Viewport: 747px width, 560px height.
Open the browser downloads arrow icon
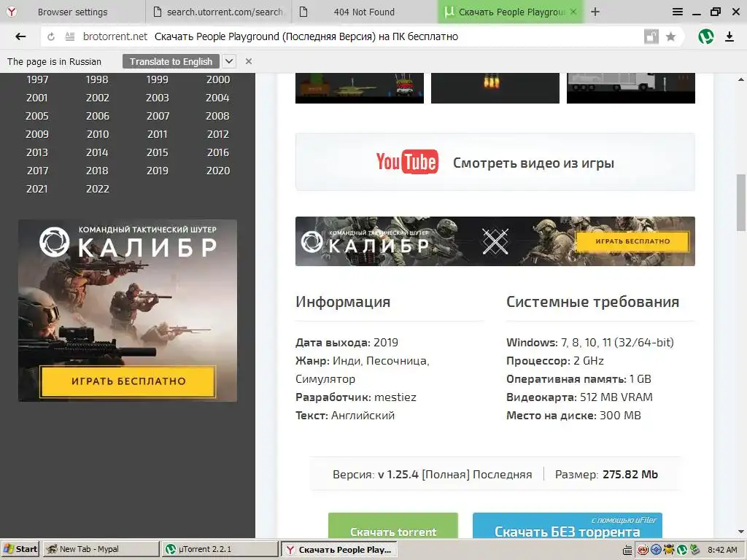tap(729, 36)
